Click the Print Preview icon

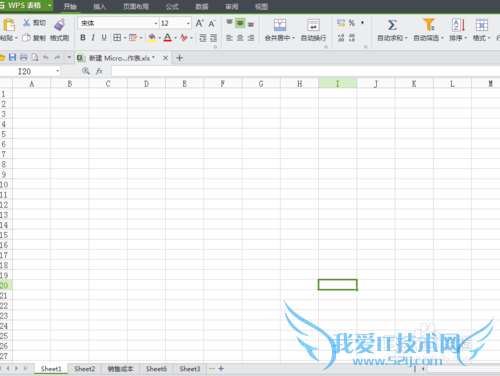click(x=35, y=57)
